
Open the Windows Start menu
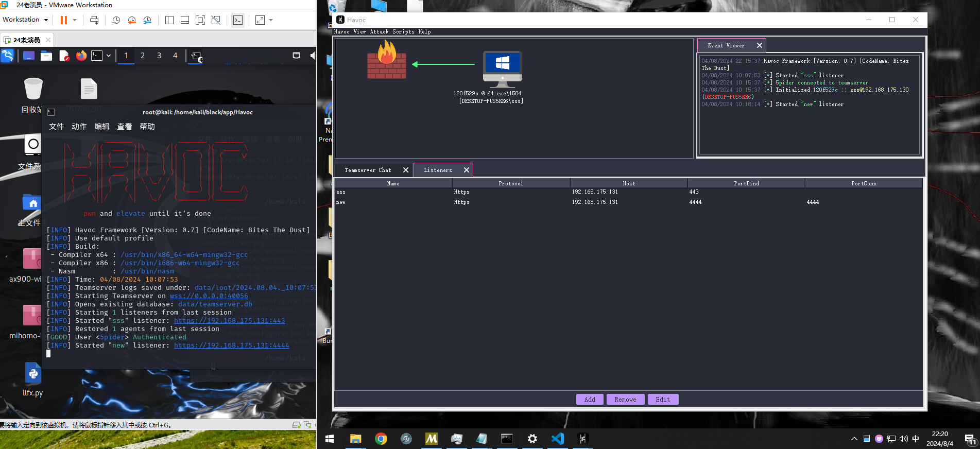[x=330, y=439]
